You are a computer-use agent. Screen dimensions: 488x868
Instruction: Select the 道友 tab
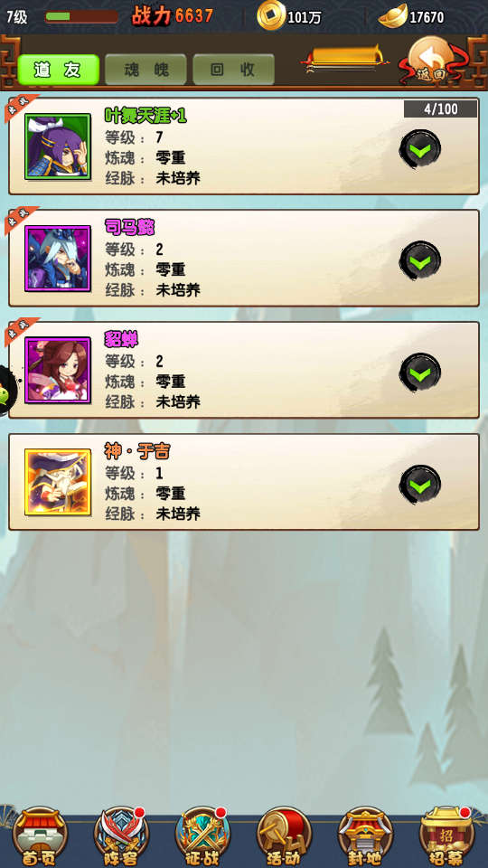pyautogui.click(x=58, y=70)
